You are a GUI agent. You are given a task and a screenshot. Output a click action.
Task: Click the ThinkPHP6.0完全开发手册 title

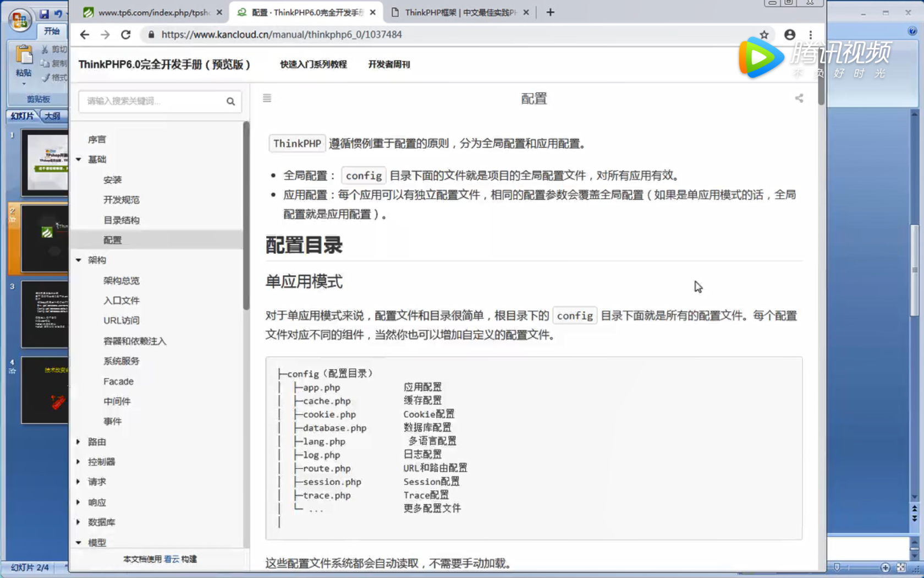coord(164,64)
